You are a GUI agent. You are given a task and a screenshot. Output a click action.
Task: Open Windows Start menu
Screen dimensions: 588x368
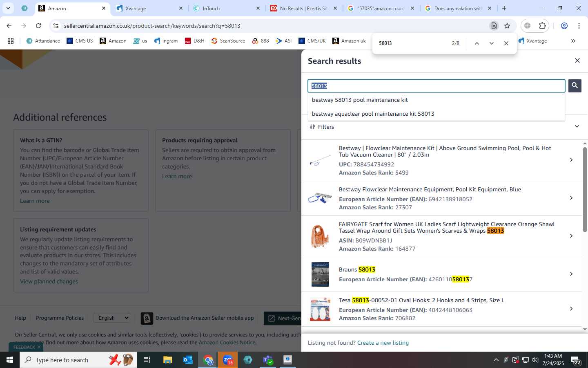[10, 360]
